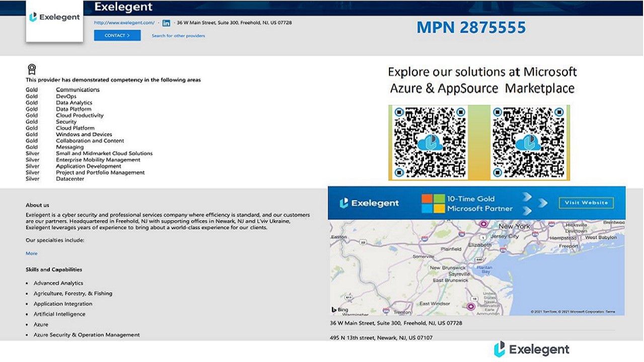The width and height of the screenshot is (644, 362).
Task: Click the Bing logo on map
Action: (x=340, y=310)
